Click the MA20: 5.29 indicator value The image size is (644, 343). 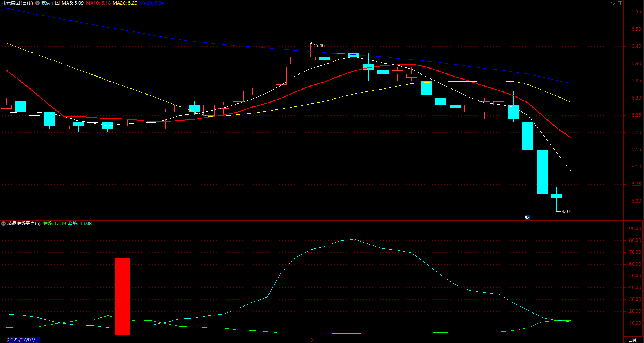(125, 3)
